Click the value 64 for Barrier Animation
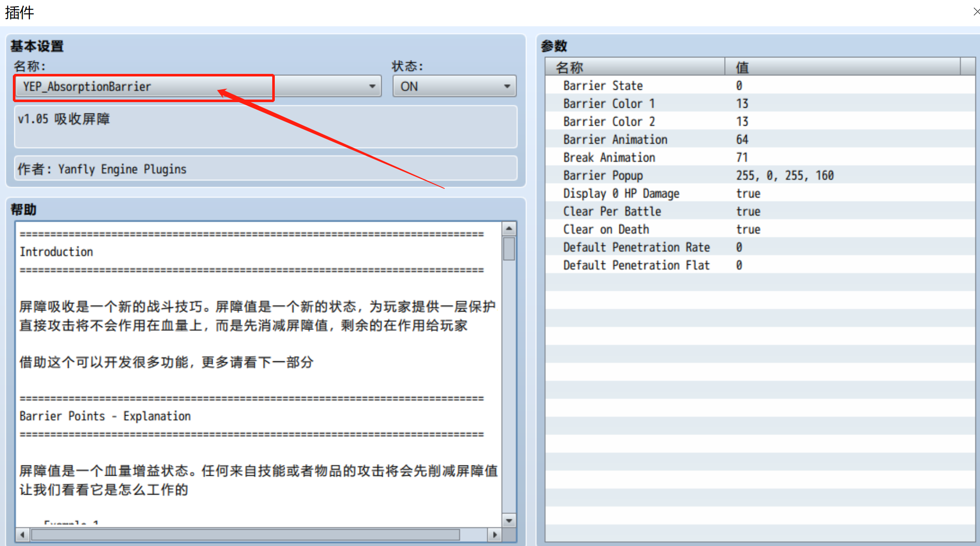Screen dimensions: 980x546 pos(742,139)
